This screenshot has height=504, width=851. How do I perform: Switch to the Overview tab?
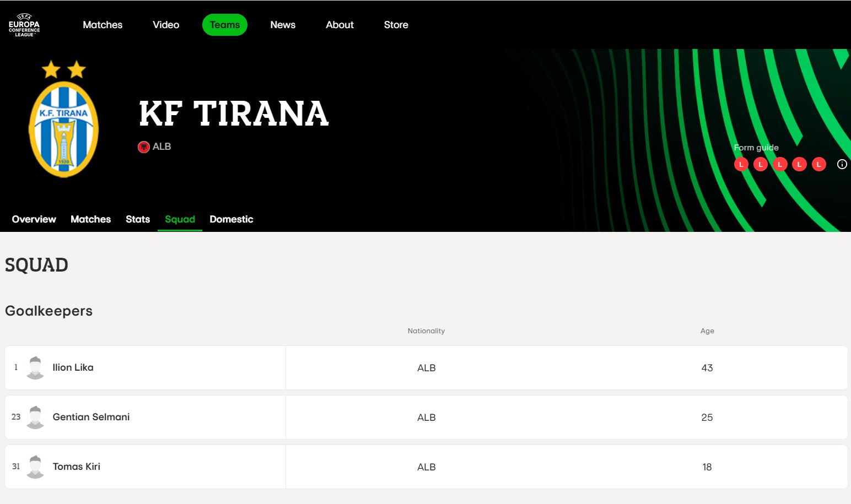tap(34, 219)
